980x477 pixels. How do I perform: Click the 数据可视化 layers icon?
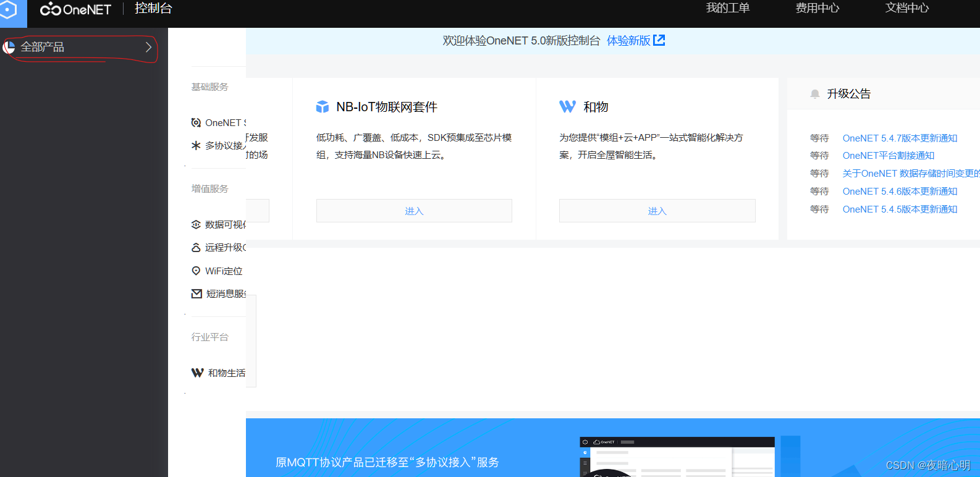[x=196, y=225]
